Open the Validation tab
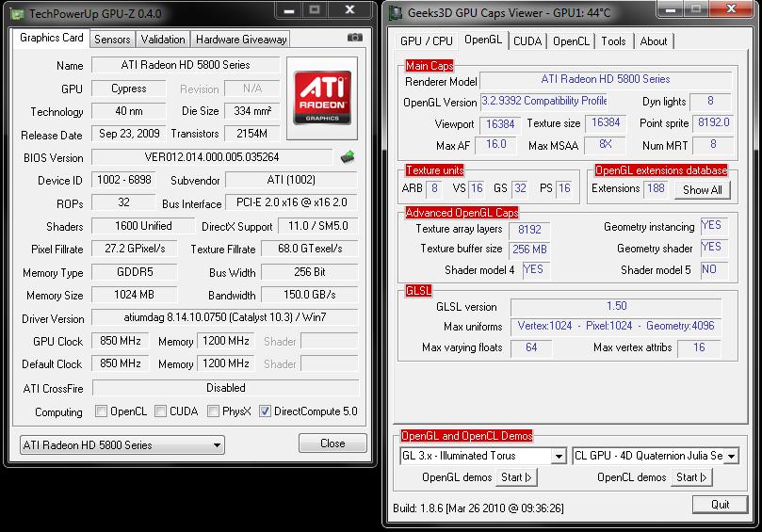 coord(163,40)
